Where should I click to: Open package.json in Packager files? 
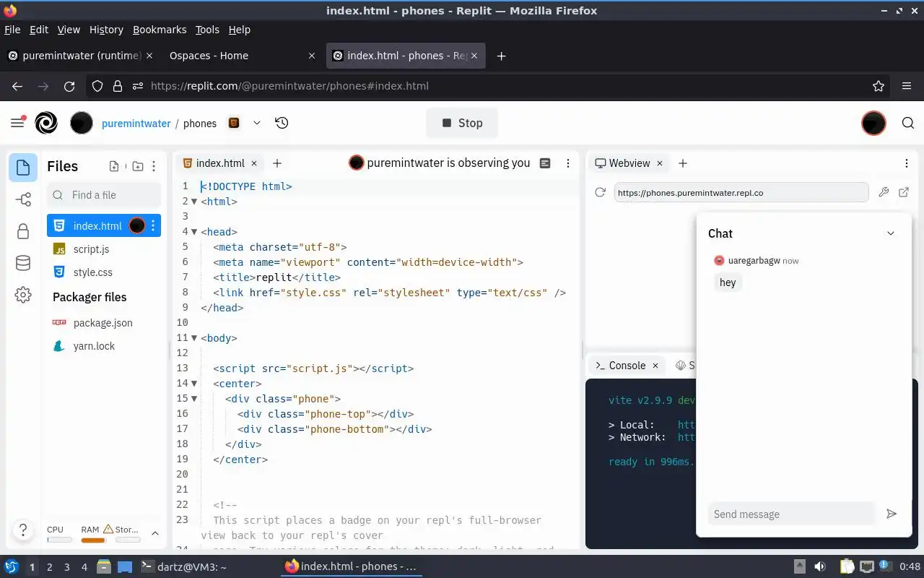(x=103, y=323)
